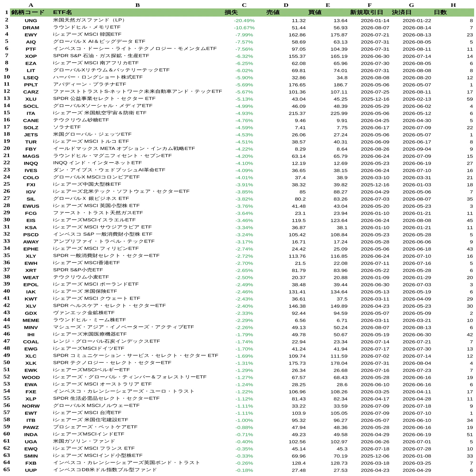This screenshot has width=476, height=476.
Task: Click the -20.49% loss cell
Action: click(244, 21)
